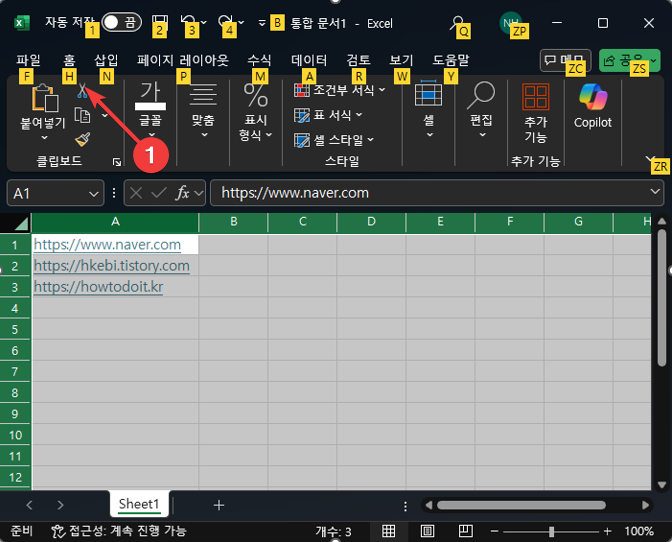Click the confirm checkmark in formula bar
Image resolution: width=672 pixels, height=542 pixels.
point(159,193)
